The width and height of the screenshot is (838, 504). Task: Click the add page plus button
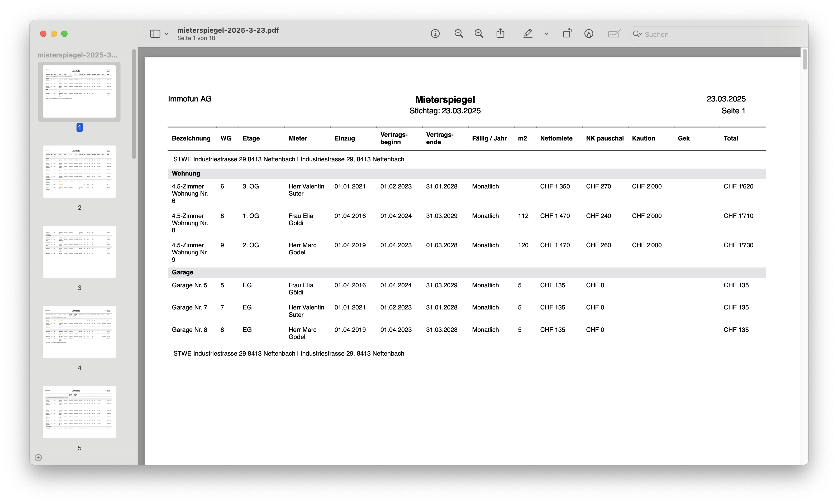(x=38, y=457)
